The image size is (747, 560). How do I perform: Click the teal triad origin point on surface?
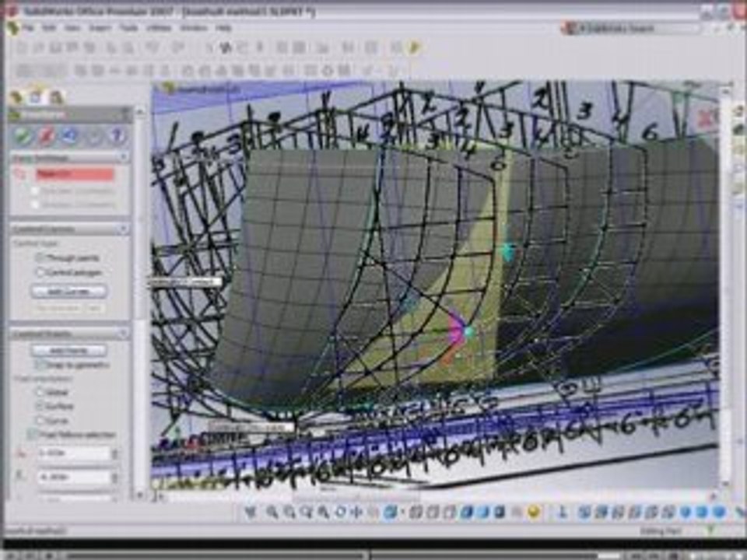click(468, 331)
